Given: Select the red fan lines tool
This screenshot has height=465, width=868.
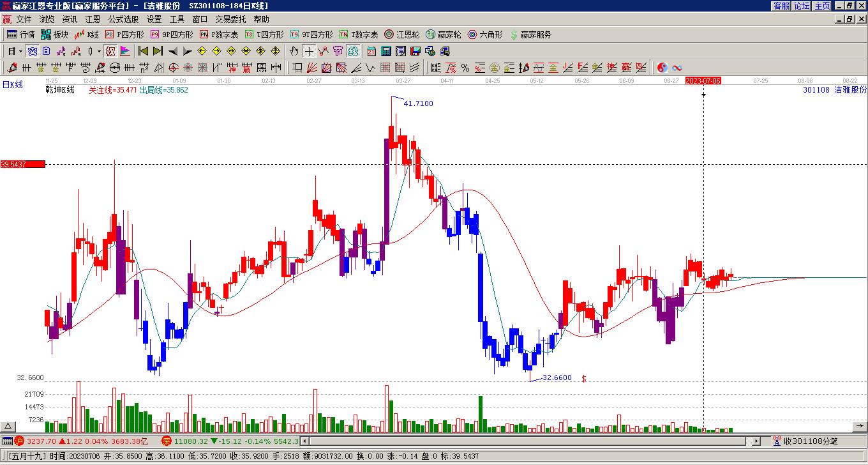Looking at the screenshot, I should pos(311,68).
